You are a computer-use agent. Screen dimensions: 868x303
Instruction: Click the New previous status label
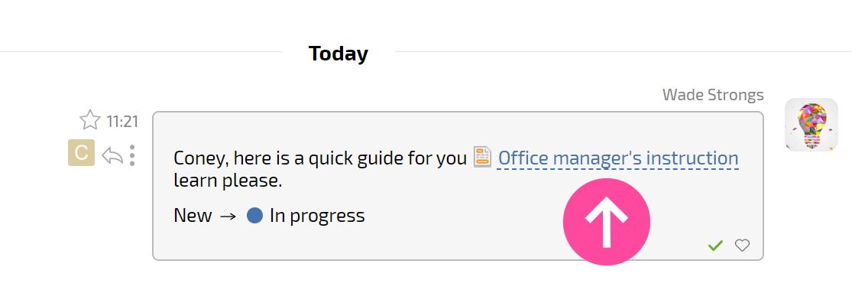point(193,216)
